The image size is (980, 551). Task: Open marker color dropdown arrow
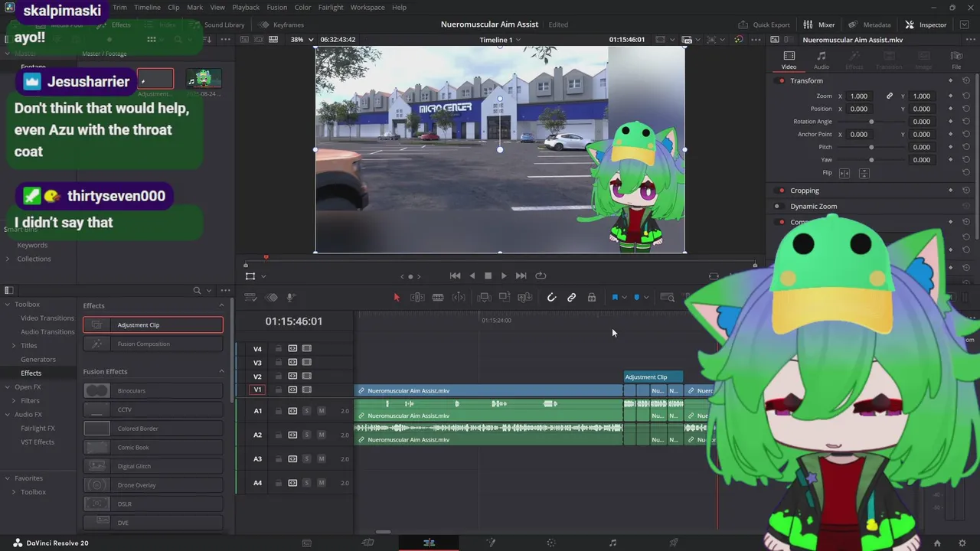(x=646, y=297)
